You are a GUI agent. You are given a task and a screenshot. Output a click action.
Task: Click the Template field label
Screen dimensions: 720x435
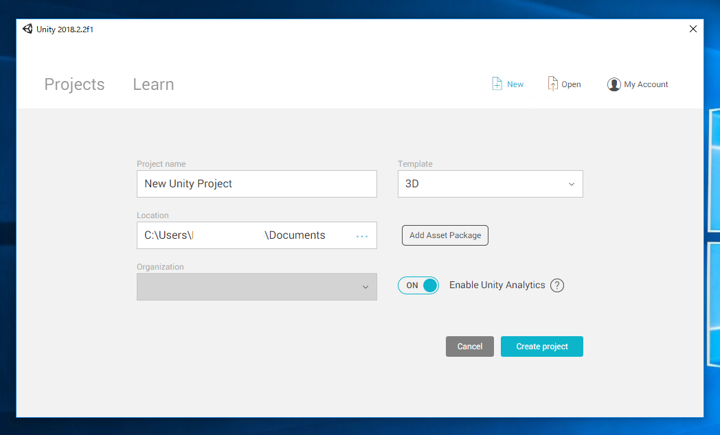coord(415,164)
